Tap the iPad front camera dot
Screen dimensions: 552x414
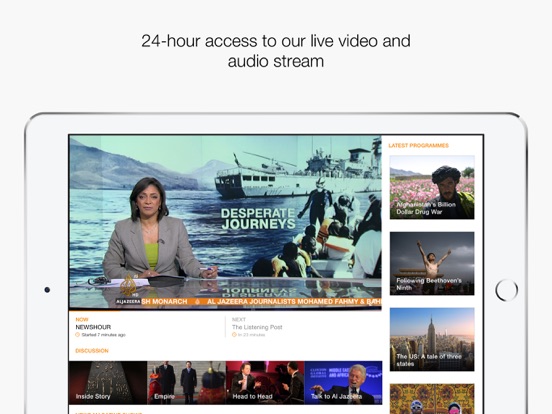[47, 290]
